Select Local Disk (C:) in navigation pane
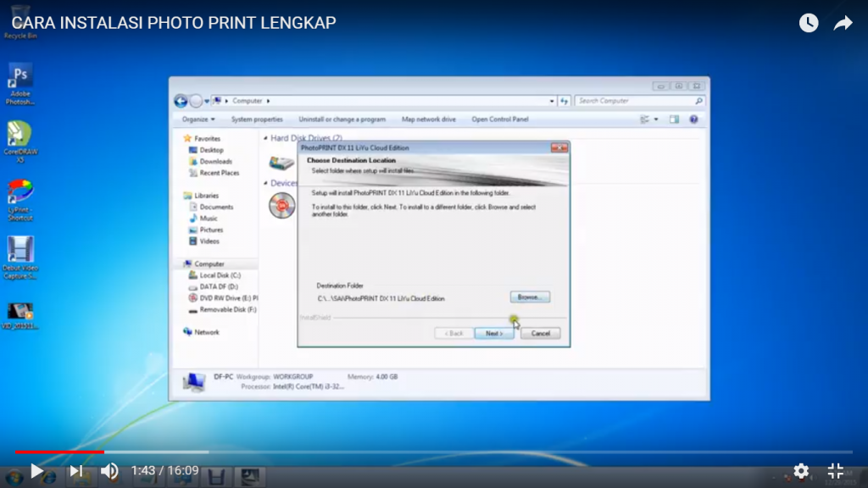Viewport: 868px width, 488px height. [220, 275]
